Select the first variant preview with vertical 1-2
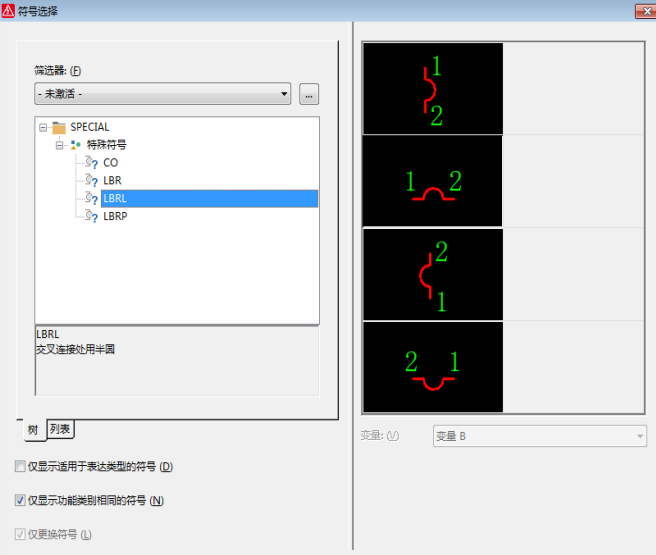The height and width of the screenshot is (555, 656). 433,89
